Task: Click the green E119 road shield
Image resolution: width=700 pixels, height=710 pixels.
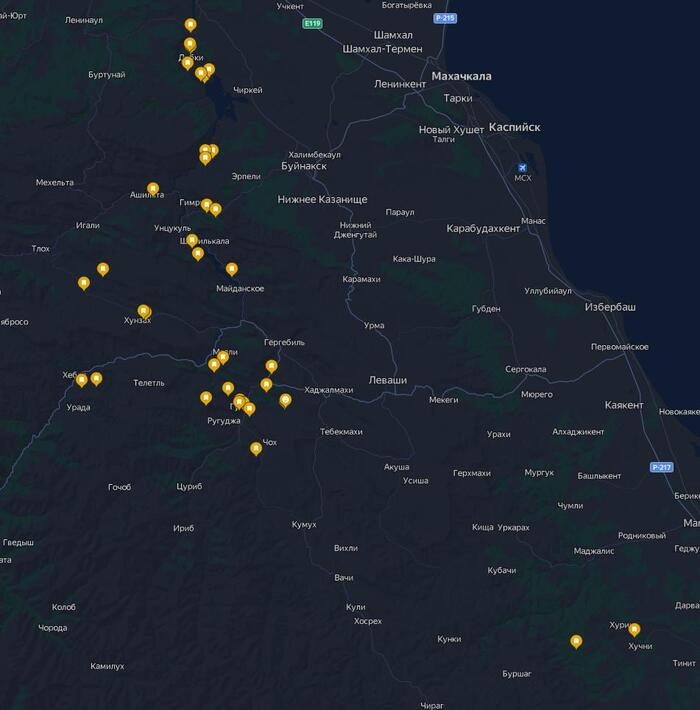Action: [312, 23]
